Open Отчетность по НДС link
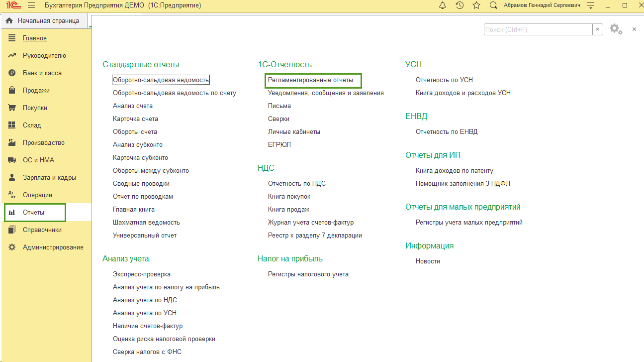 pos(297,183)
